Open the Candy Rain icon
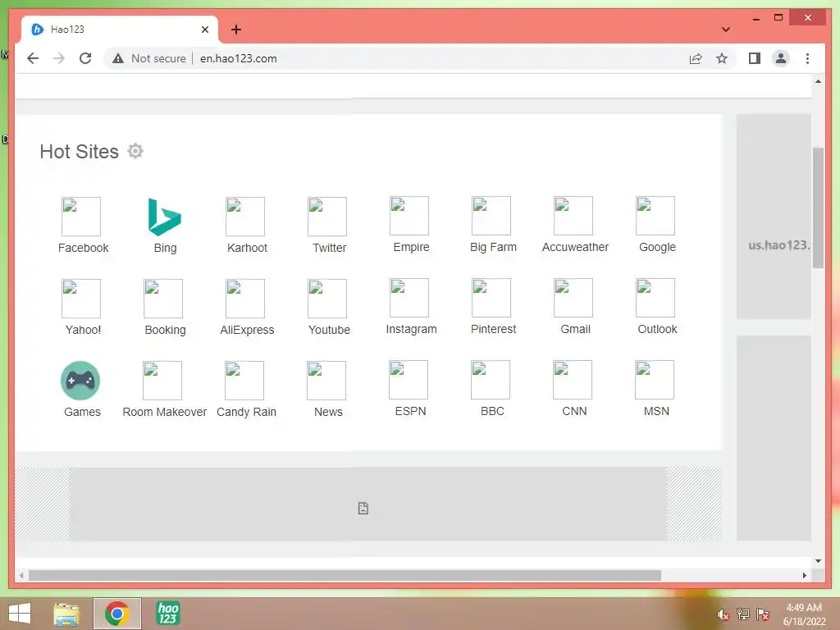 point(244,381)
